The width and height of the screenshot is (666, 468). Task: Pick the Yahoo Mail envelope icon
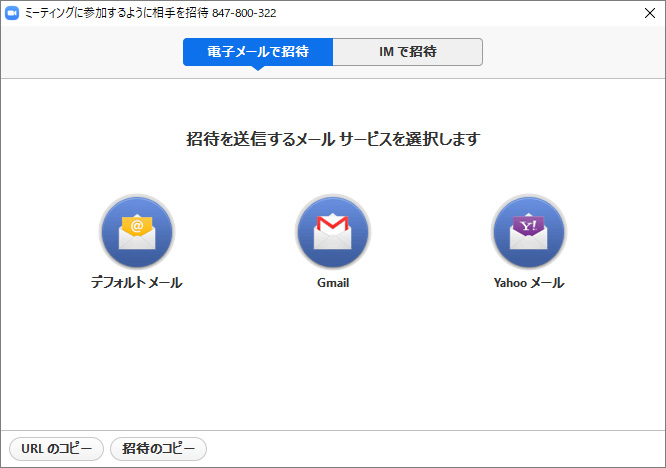[529, 233]
